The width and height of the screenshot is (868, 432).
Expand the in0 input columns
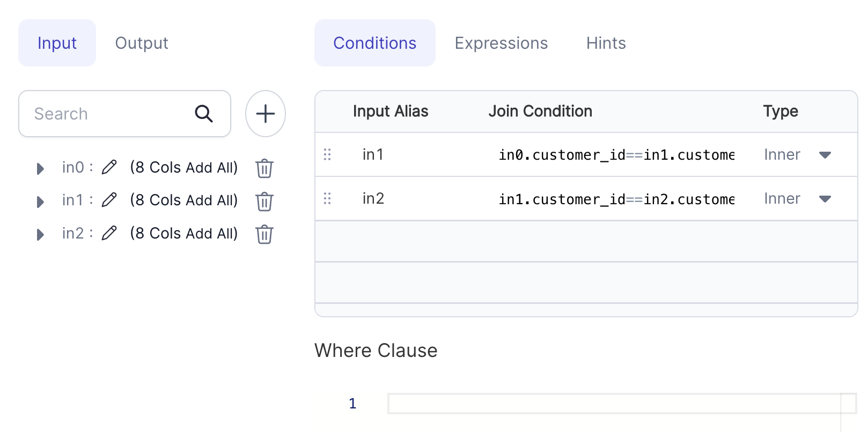tap(40, 169)
